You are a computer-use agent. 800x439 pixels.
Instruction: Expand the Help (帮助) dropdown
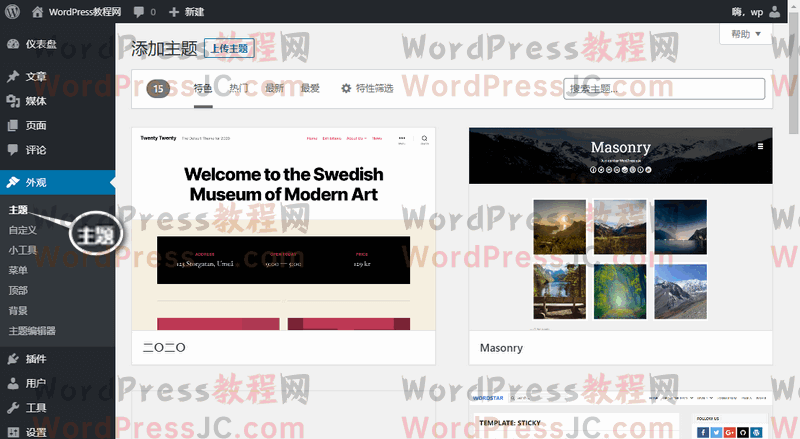pyautogui.click(x=745, y=34)
